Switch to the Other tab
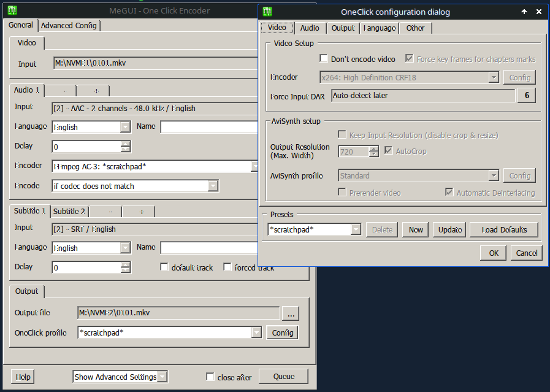Viewport: 550px width, 392px height. pos(415,28)
